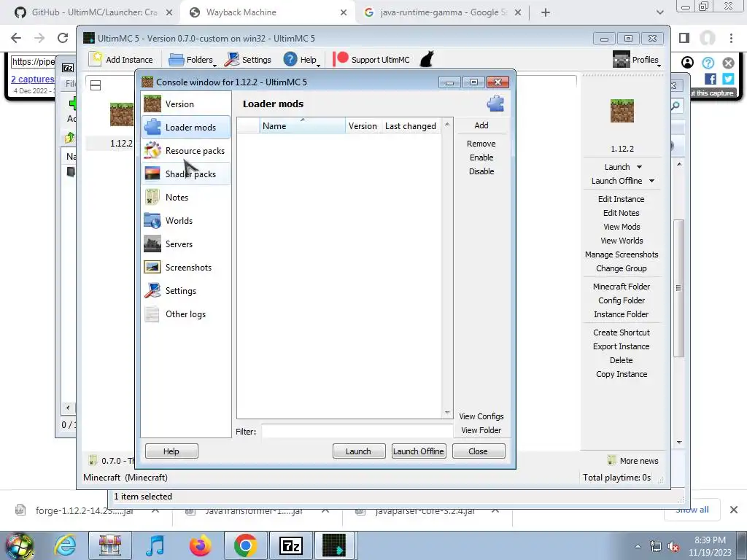Click the console window Help button

[171, 451]
